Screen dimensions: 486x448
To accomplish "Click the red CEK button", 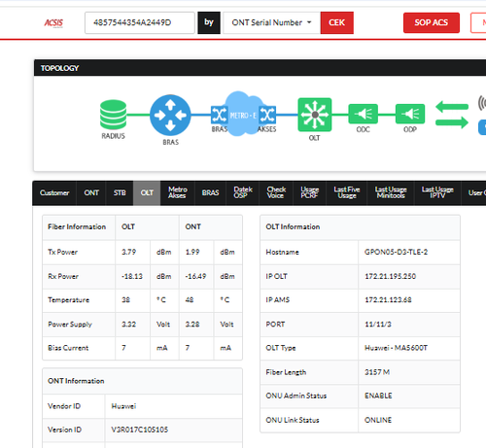I will coord(337,22).
